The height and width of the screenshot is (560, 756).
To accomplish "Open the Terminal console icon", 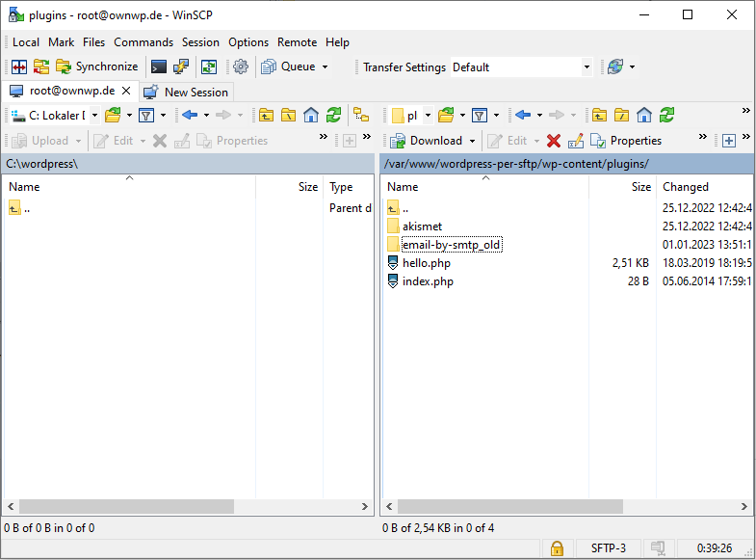I will pos(159,67).
